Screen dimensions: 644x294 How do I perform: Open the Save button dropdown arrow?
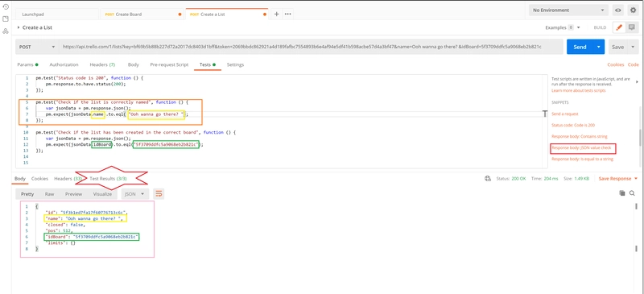(x=633, y=47)
